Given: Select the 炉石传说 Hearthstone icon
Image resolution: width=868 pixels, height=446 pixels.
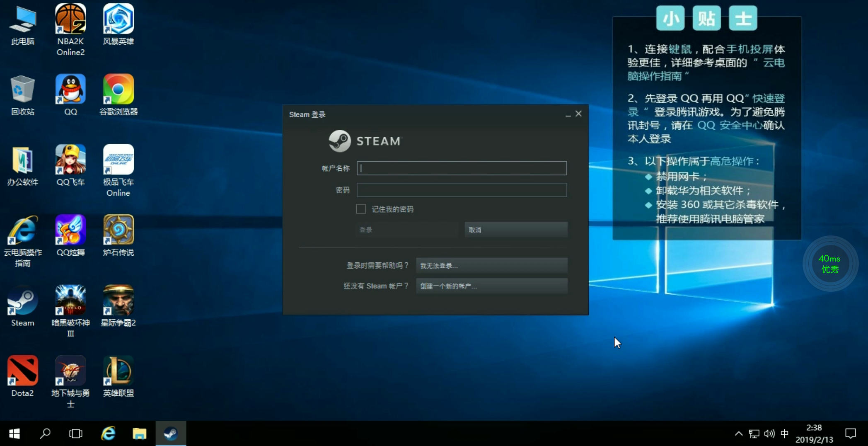Looking at the screenshot, I should click(x=118, y=235).
